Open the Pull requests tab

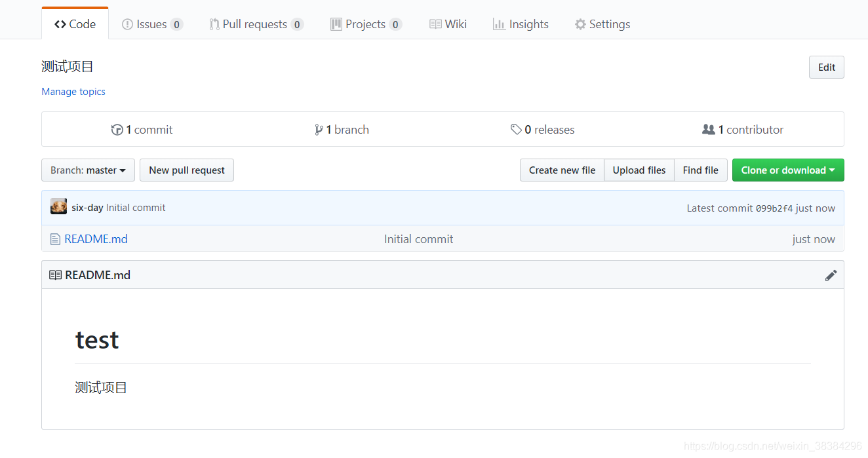(256, 24)
